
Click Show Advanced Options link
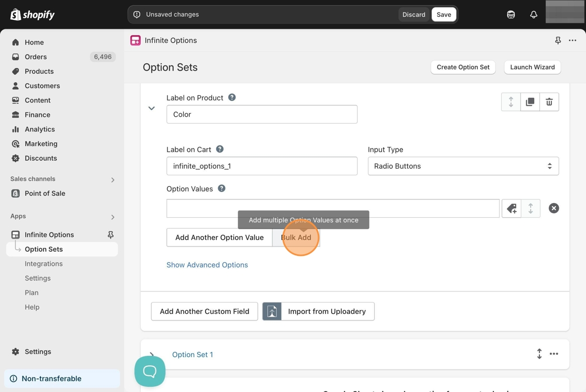click(x=207, y=265)
